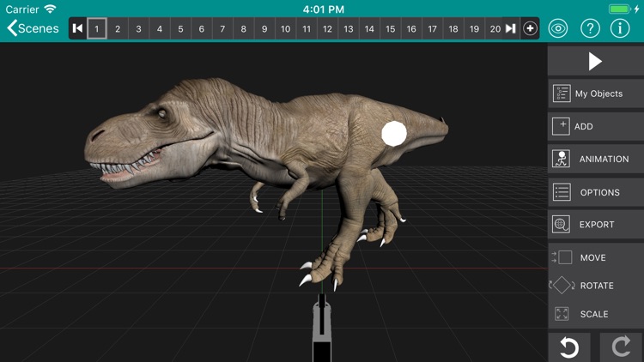Redo the last undone action
The height and width of the screenshot is (362, 644).
[621, 347]
